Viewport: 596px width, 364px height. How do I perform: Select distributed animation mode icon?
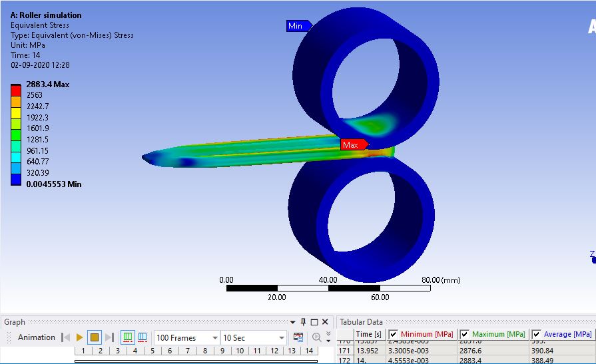128,337
